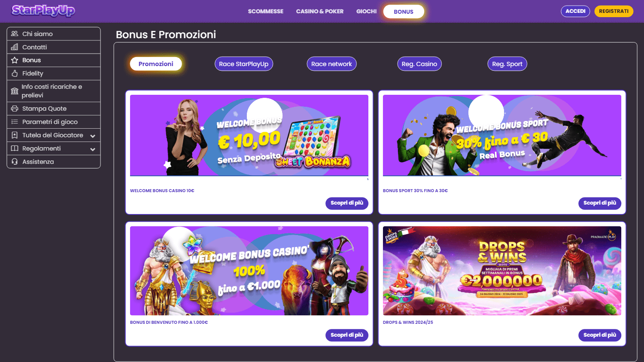Click Scopri di più for Drops & Wins
The image size is (644, 362).
coord(600,335)
